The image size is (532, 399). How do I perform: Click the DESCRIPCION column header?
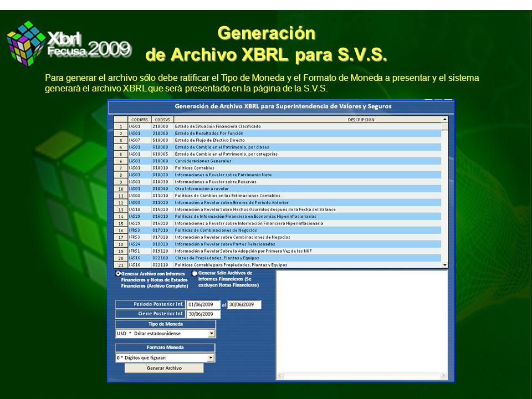tap(308, 120)
